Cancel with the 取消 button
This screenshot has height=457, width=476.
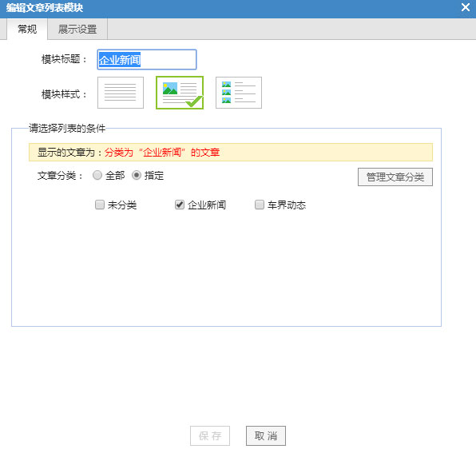266,435
